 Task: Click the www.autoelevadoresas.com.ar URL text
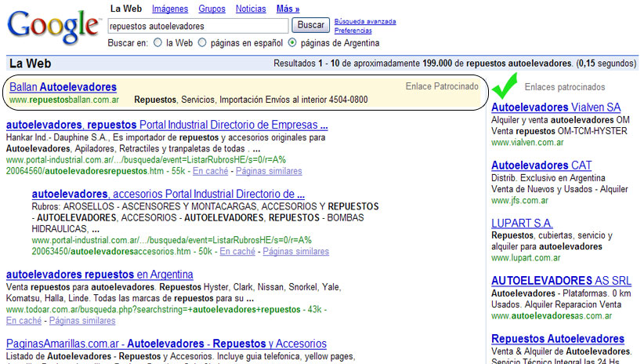point(552,316)
